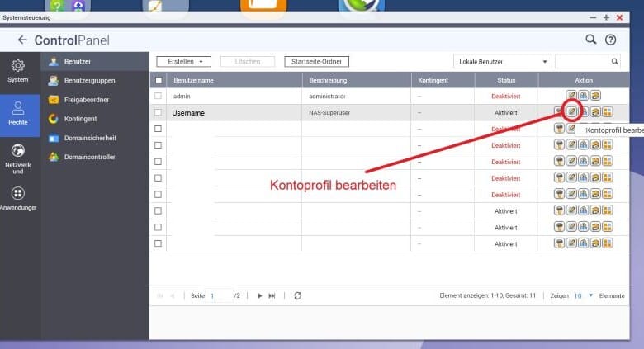Click the Startseite-Ordner button
Viewport: 644px width, 349px height.
[316, 61]
